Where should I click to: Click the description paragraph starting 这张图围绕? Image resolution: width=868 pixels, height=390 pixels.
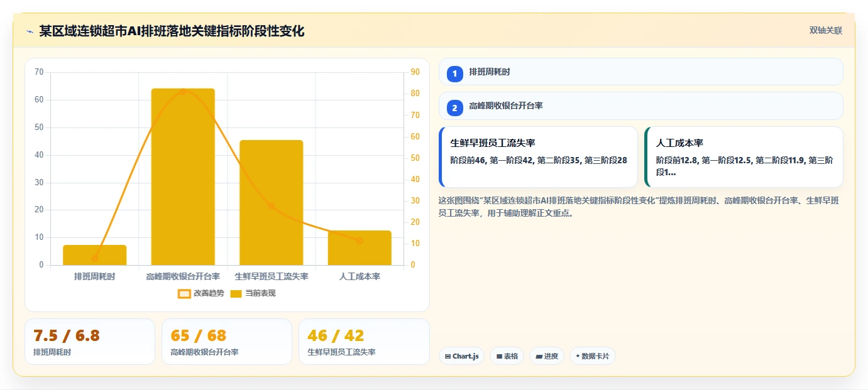coord(638,207)
